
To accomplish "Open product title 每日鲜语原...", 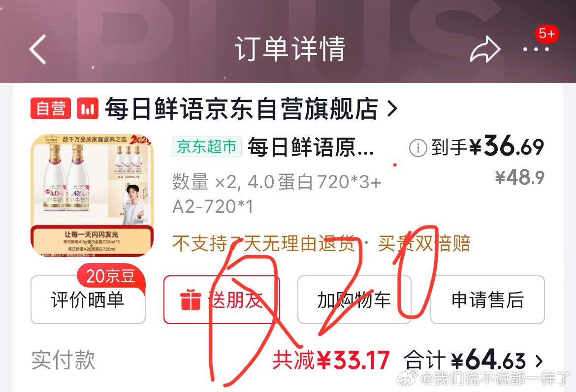I will [x=311, y=147].
